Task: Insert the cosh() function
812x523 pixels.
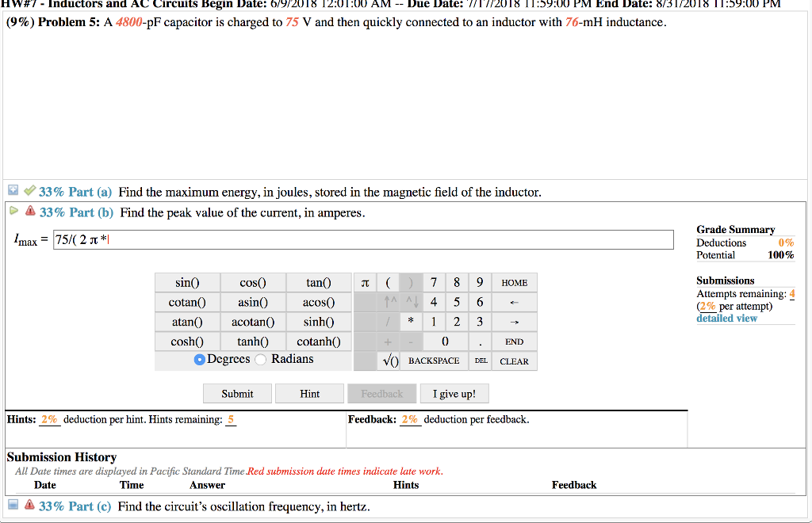Action: (187, 342)
